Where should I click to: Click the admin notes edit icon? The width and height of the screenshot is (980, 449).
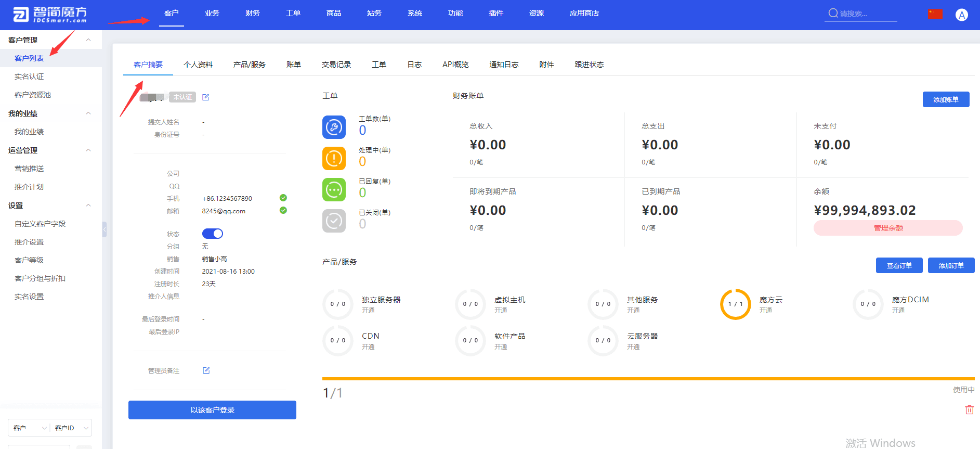[x=206, y=370]
